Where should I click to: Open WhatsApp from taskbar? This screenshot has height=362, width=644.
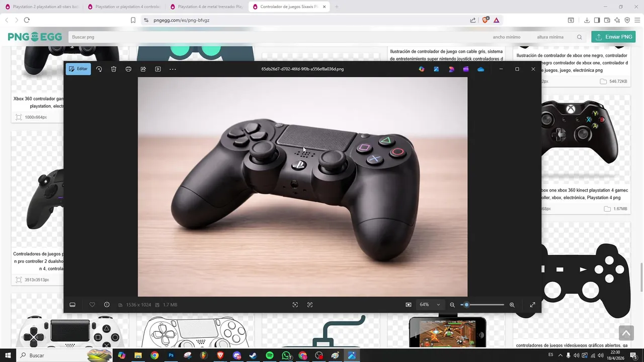tap(286, 355)
